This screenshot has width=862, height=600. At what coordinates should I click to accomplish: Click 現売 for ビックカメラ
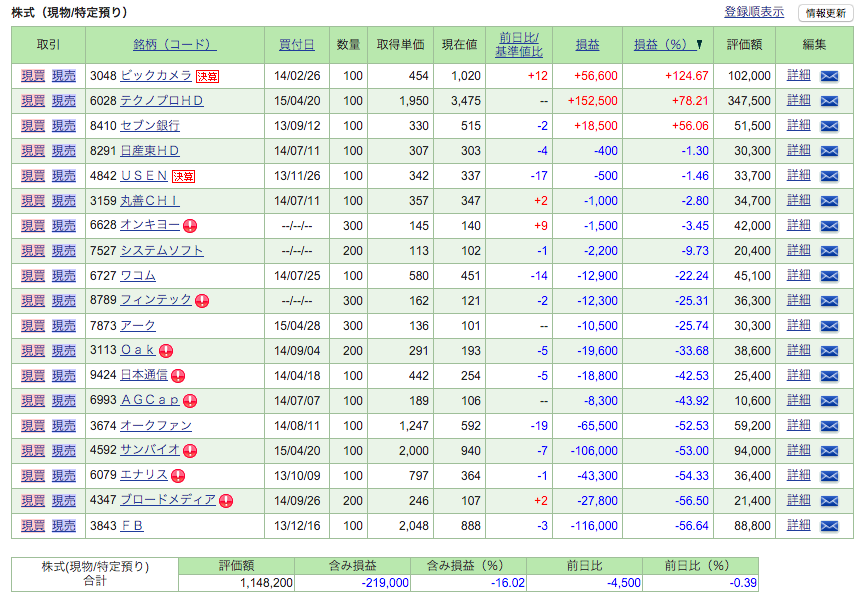(x=64, y=76)
